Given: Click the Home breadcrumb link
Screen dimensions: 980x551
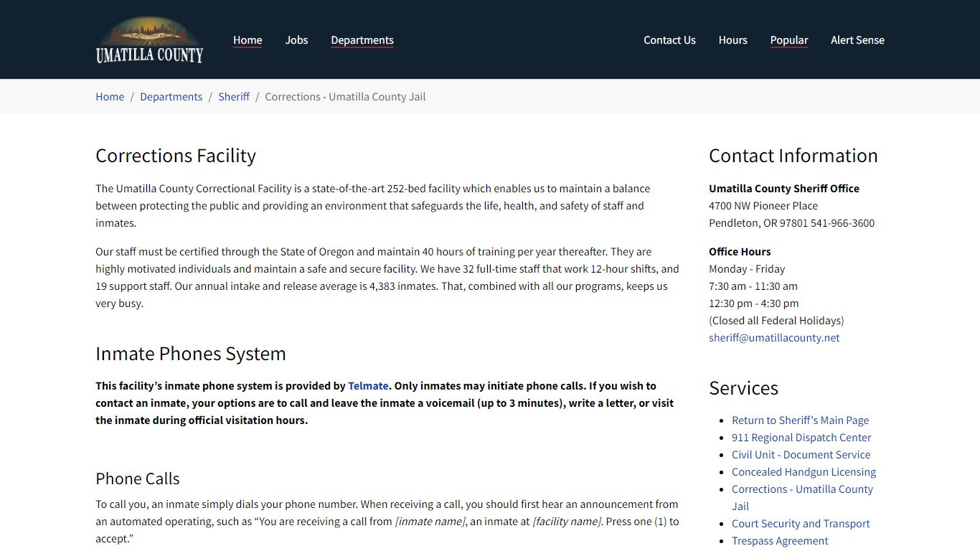Looking at the screenshot, I should point(110,96).
